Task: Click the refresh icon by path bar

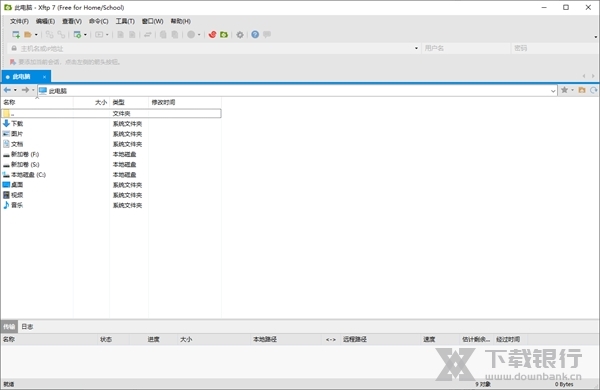Action: coord(593,90)
